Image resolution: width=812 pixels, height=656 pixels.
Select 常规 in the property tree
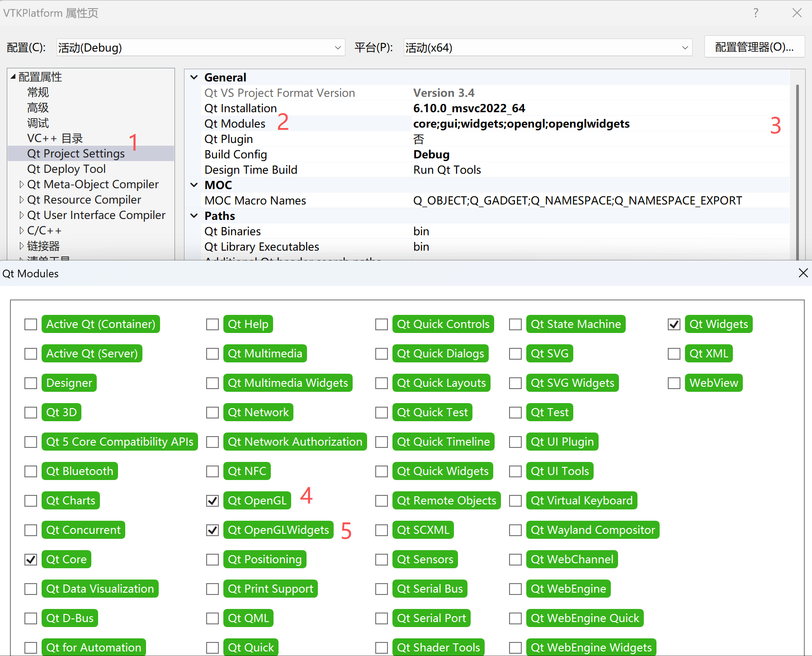tap(38, 92)
